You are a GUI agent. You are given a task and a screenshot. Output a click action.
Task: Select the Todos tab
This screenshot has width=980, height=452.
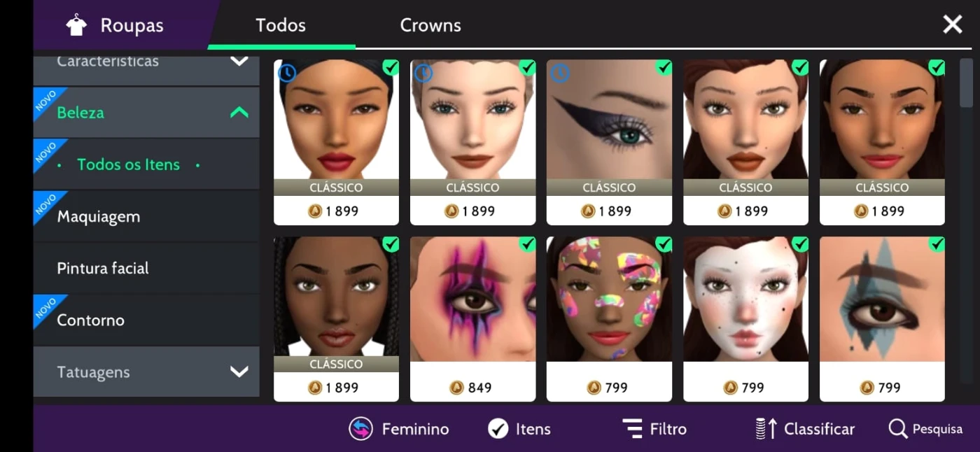pyautogui.click(x=281, y=25)
